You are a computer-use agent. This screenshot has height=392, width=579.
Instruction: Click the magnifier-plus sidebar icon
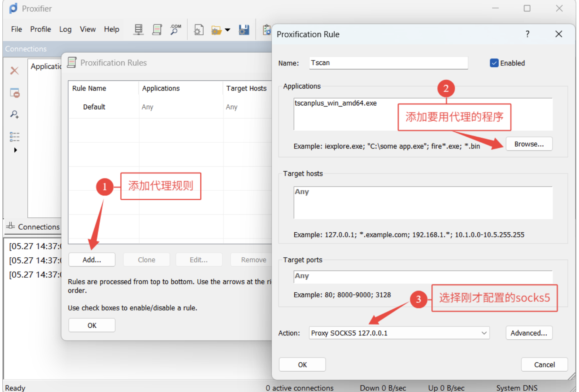[15, 114]
